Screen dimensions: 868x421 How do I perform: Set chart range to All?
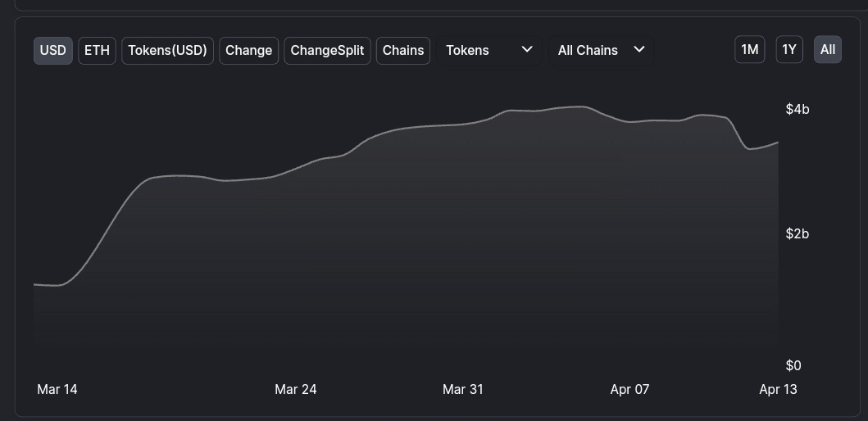[828, 50]
